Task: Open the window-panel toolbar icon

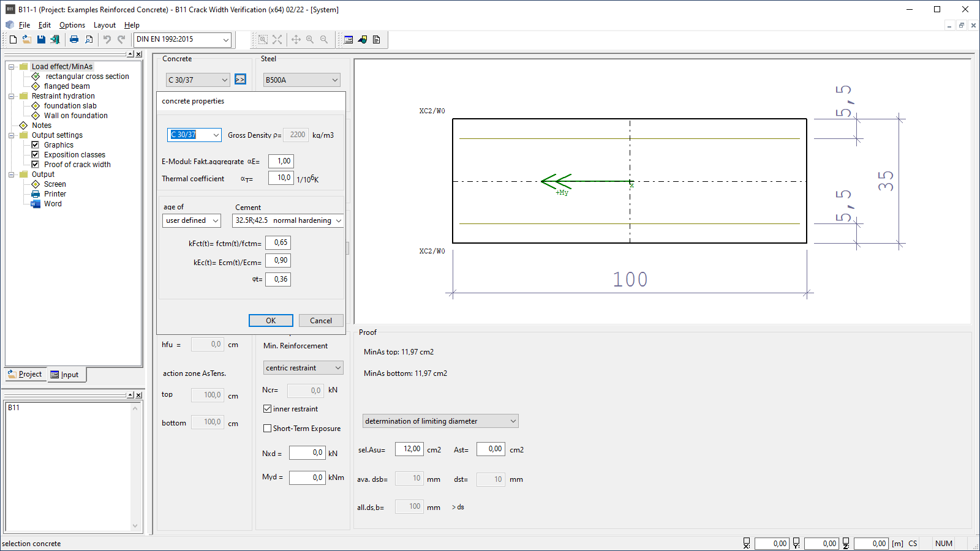Action: click(349, 39)
